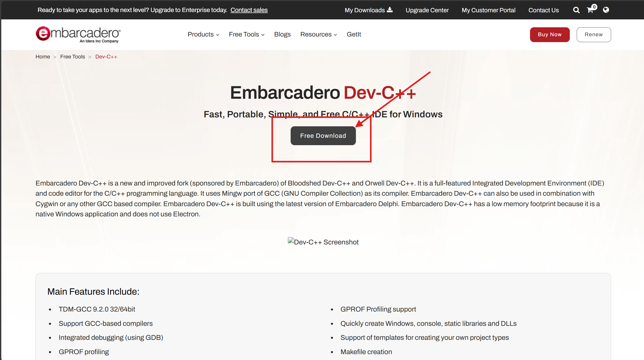This screenshot has width=644, height=360.
Task: Click the My Downloads download icon
Action: pyautogui.click(x=390, y=10)
